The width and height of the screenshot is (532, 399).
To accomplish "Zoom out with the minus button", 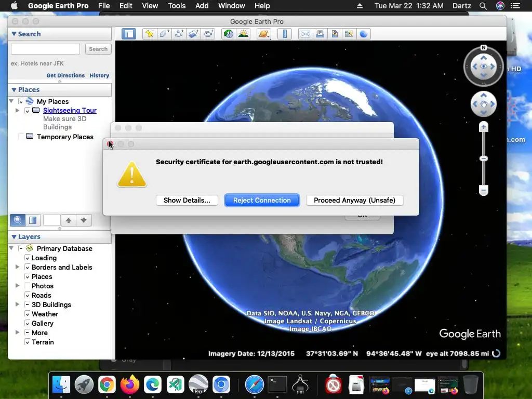I will 484,190.
